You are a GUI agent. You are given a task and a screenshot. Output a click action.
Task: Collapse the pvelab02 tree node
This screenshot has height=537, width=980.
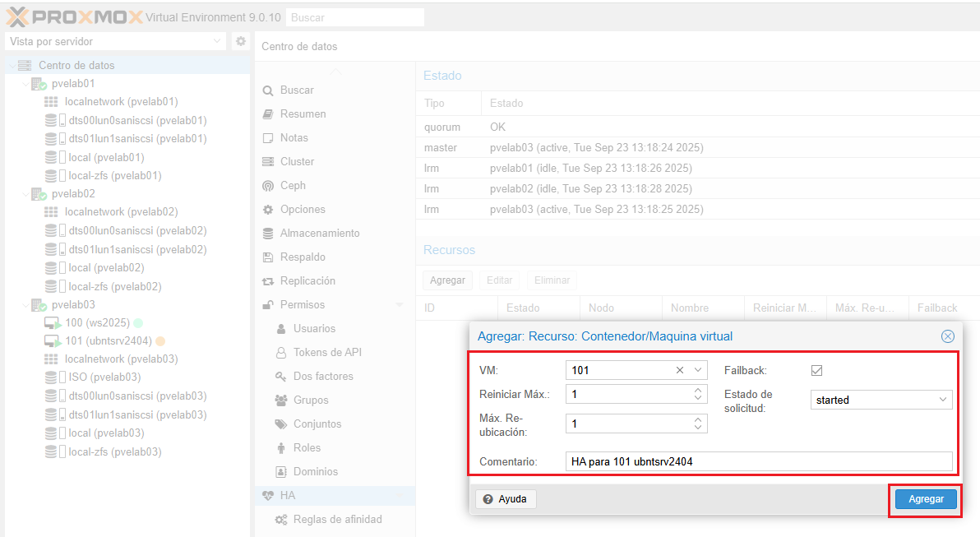[25, 194]
